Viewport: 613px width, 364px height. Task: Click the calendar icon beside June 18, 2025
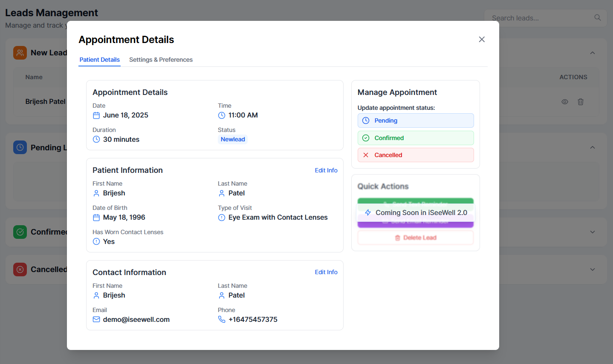pyautogui.click(x=96, y=115)
